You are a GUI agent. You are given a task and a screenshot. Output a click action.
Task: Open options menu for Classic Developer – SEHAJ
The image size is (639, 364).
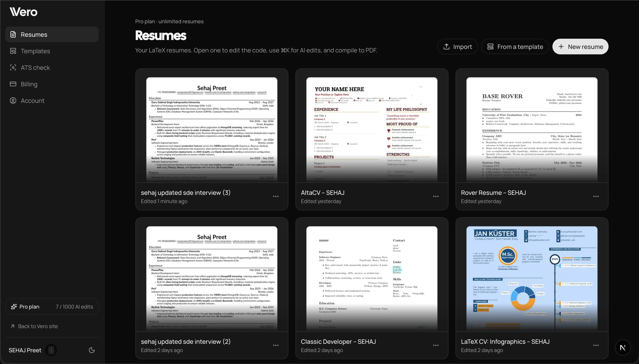pyautogui.click(x=436, y=346)
